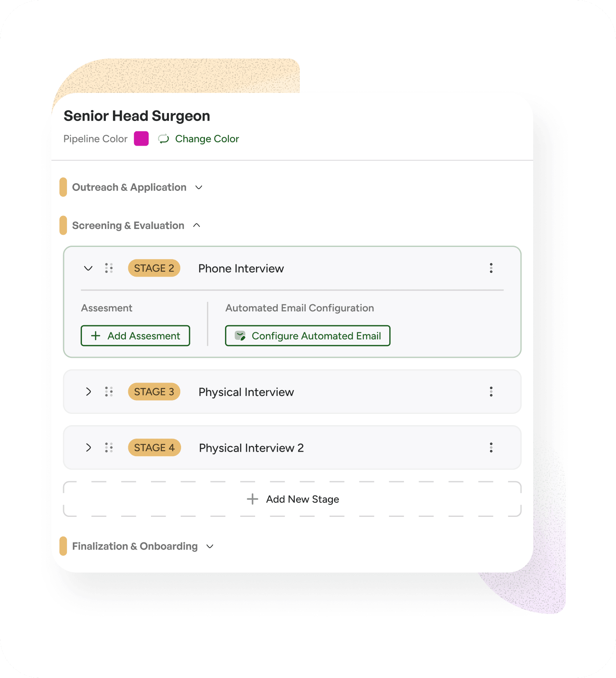Select the Physical Interview 2 stage title

coord(251,448)
